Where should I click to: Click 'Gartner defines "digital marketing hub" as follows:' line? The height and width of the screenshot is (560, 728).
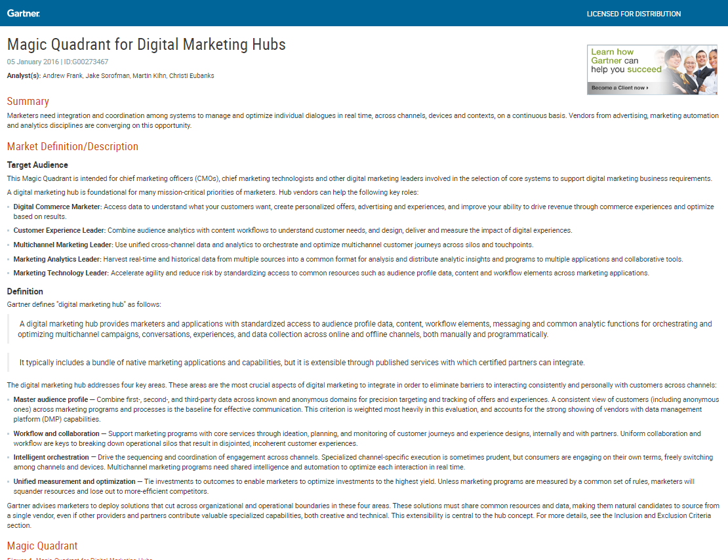[84, 305]
